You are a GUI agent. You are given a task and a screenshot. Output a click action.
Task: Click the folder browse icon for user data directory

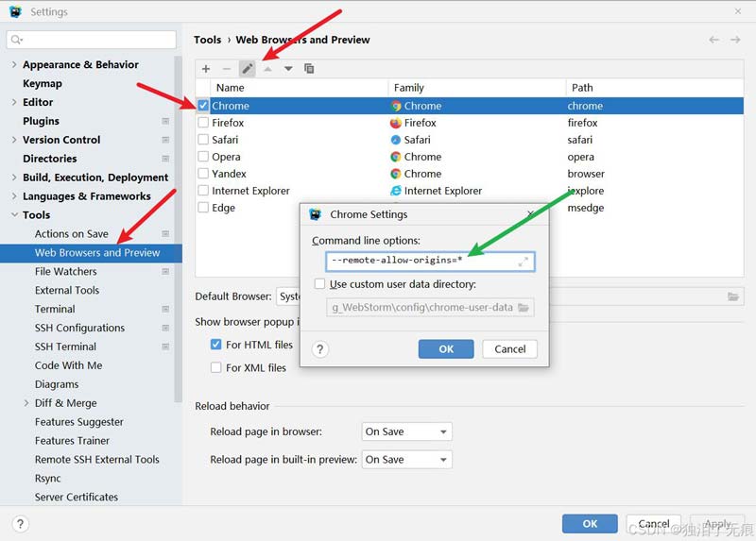coord(524,308)
